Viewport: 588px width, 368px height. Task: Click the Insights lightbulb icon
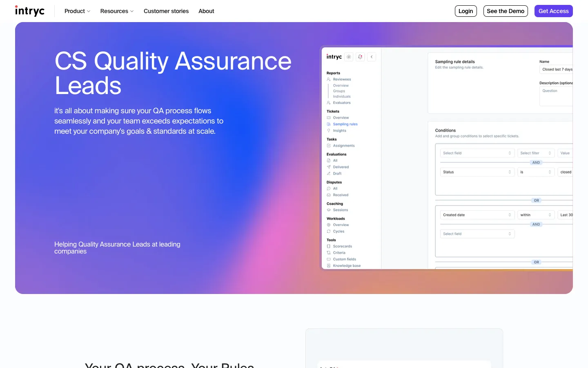[x=329, y=131]
